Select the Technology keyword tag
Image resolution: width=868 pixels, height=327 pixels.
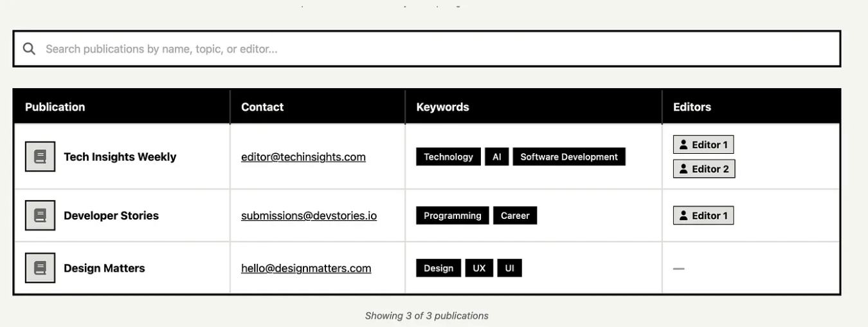pos(448,157)
